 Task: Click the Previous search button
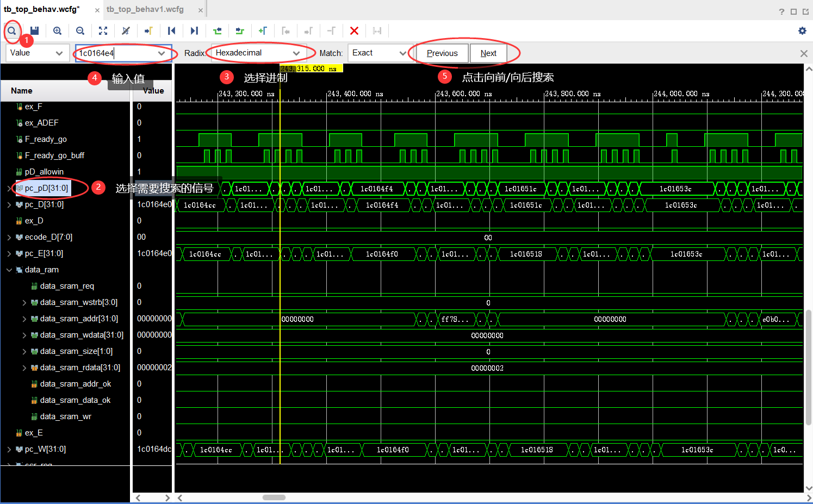[x=442, y=53]
